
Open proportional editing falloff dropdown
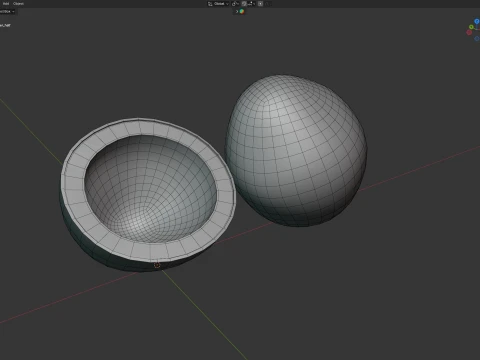click(268, 4)
